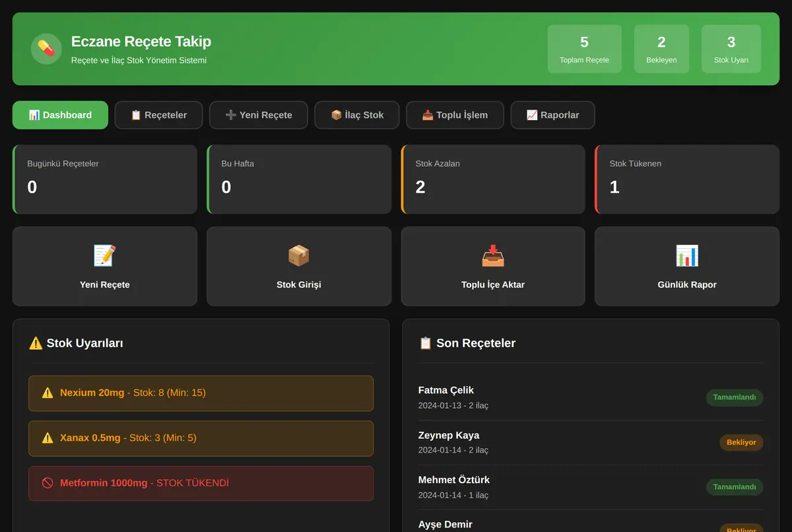Open the Reçeteler tab

(x=158, y=115)
